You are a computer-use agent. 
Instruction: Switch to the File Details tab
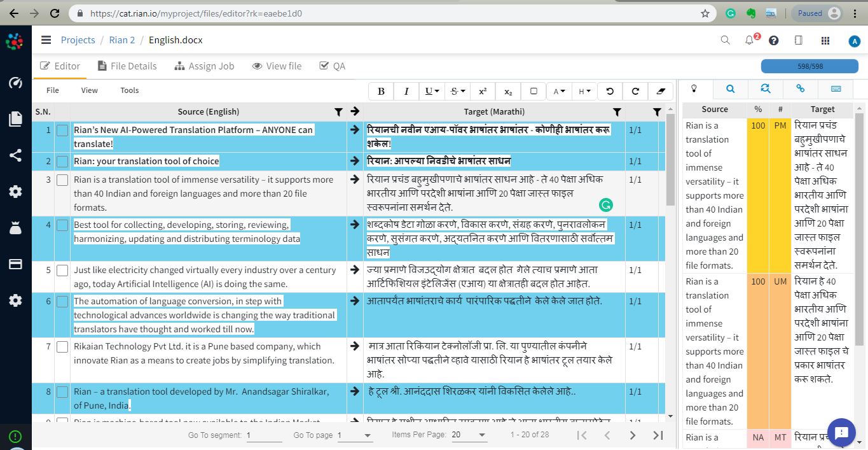tap(127, 66)
